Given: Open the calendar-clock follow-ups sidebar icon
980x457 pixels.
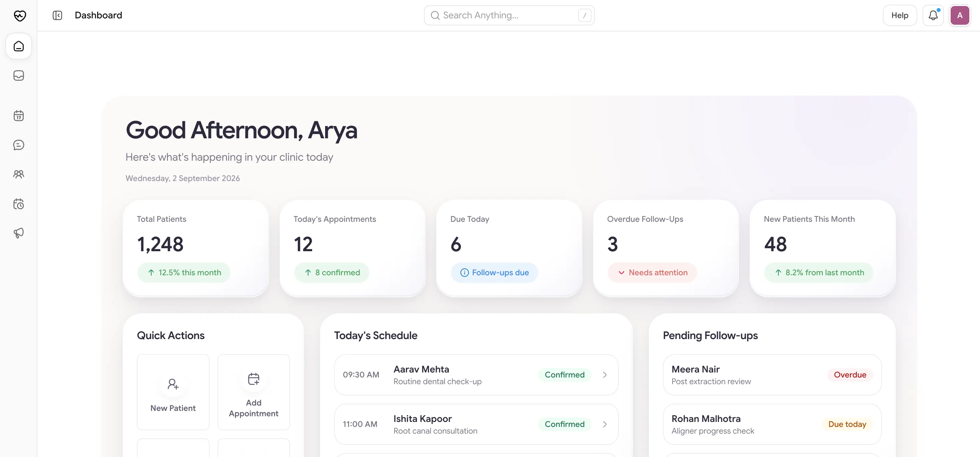Looking at the screenshot, I should coord(19,204).
